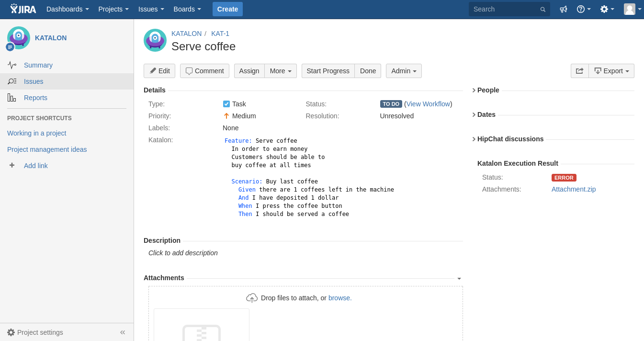Open the KATALON breadcrumb link
The image size is (644, 341).
click(186, 34)
